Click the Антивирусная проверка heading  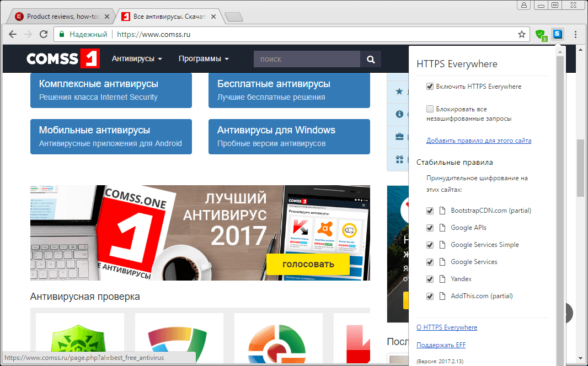(x=85, y=297)
